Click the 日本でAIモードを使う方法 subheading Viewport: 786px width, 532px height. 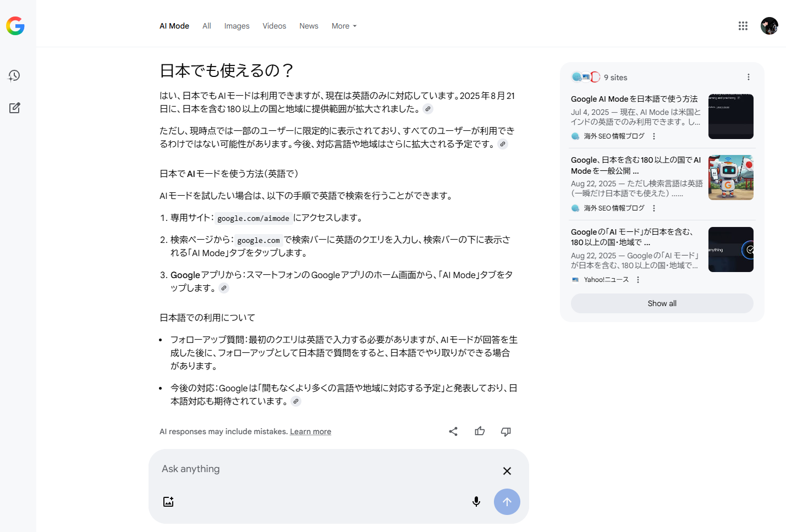click(229, 174)
